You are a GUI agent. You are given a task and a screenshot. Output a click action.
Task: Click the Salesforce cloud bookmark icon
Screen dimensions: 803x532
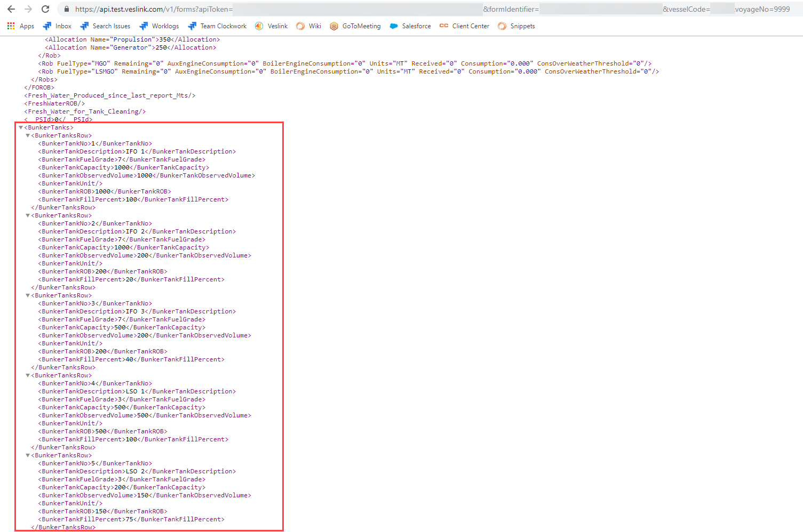(394, 26)
